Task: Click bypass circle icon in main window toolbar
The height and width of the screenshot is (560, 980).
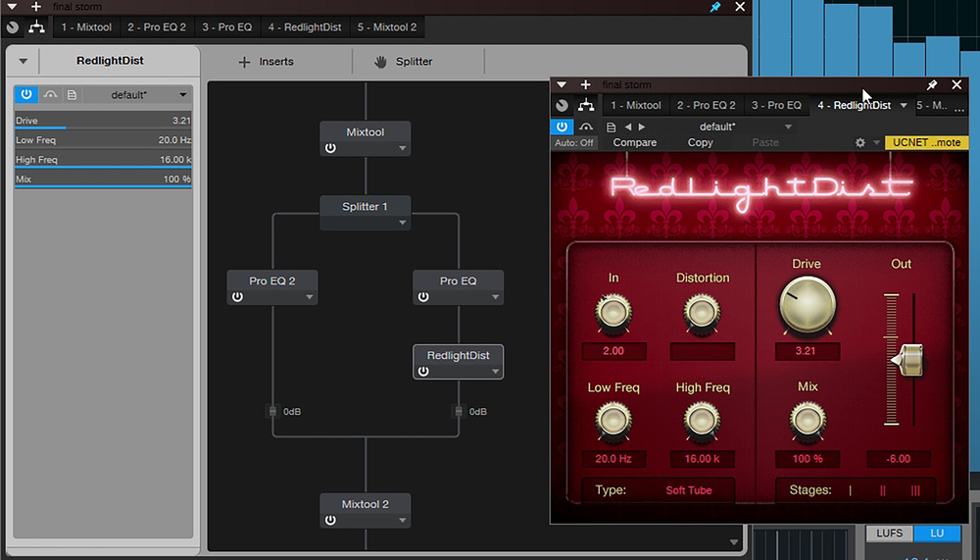Action: [13, 26]
